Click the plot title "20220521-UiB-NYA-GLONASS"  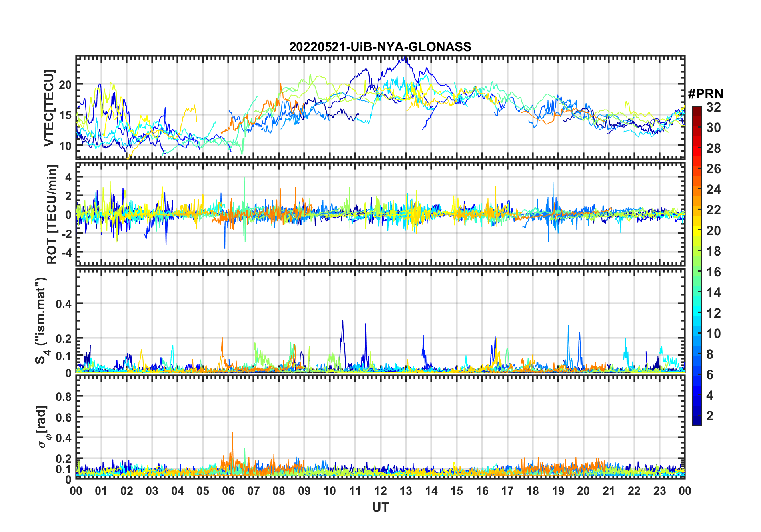(380, 47)
